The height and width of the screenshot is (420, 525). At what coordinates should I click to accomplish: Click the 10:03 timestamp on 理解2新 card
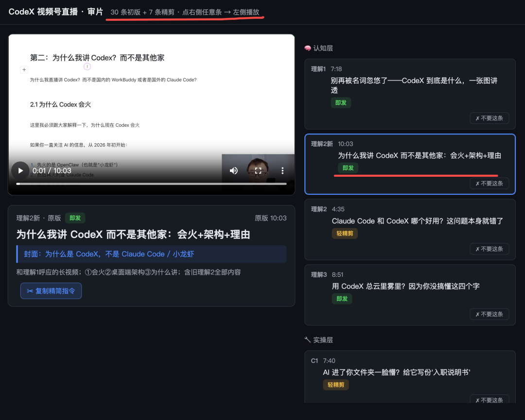345,144
